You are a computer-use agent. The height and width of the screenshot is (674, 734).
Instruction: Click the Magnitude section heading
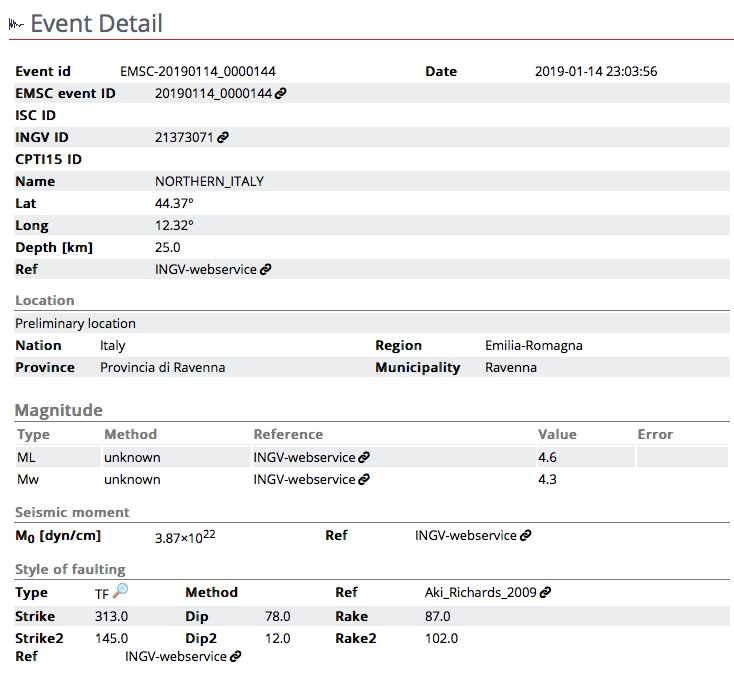[59, 410]
